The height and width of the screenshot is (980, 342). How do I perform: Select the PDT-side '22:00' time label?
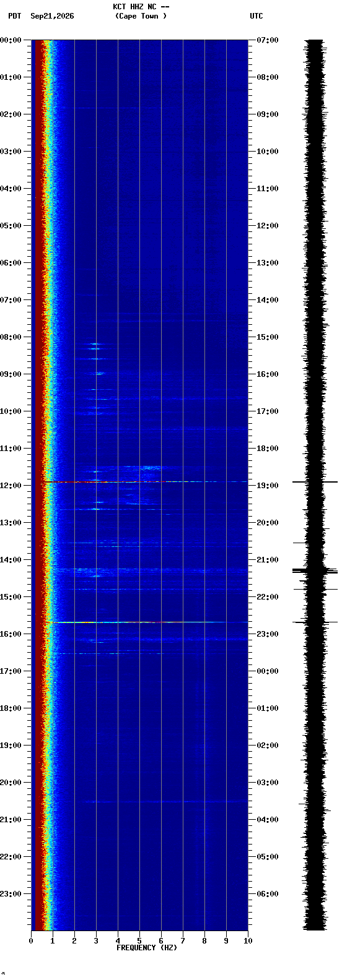tap(11, 857)
